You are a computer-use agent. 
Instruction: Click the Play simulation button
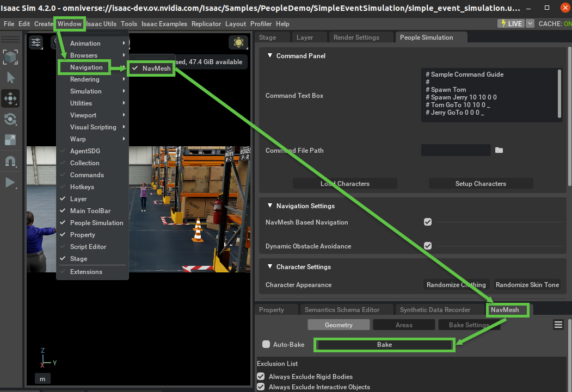click(10, 182)
